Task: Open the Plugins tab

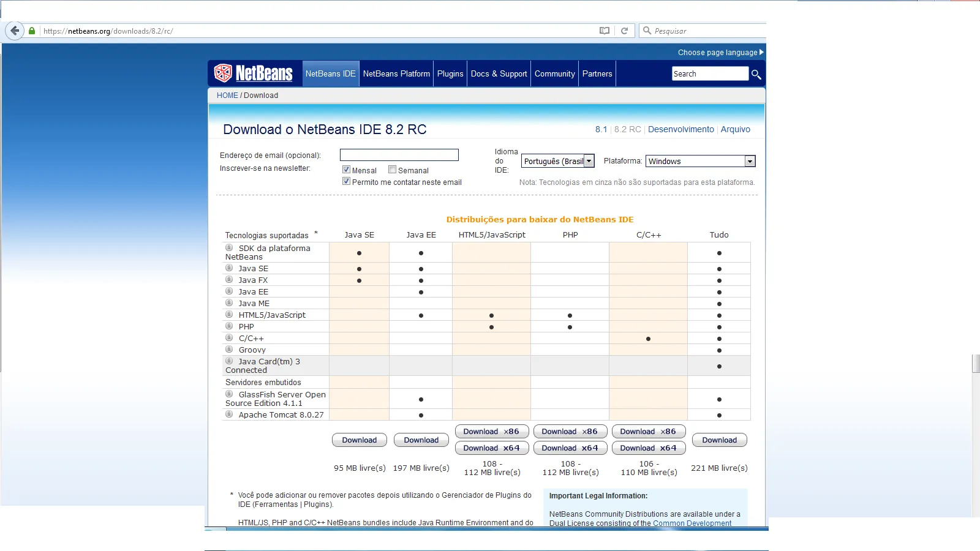Action: click(x=450, y=73)
